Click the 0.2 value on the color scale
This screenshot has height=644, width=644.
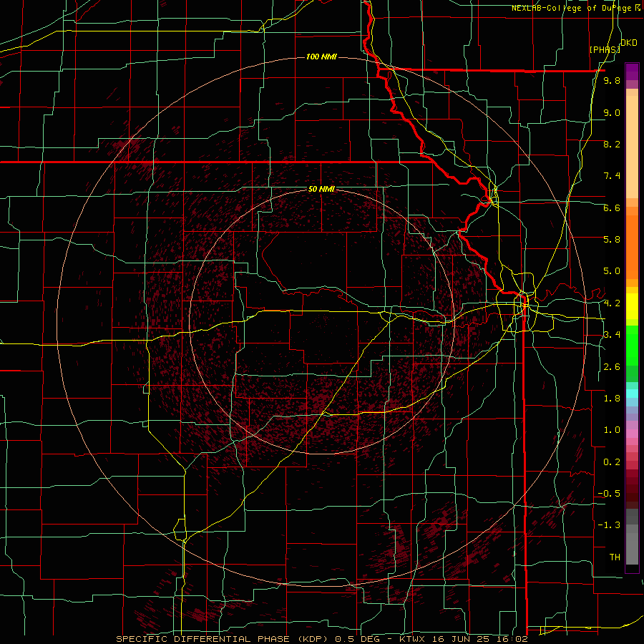[612, 462]
